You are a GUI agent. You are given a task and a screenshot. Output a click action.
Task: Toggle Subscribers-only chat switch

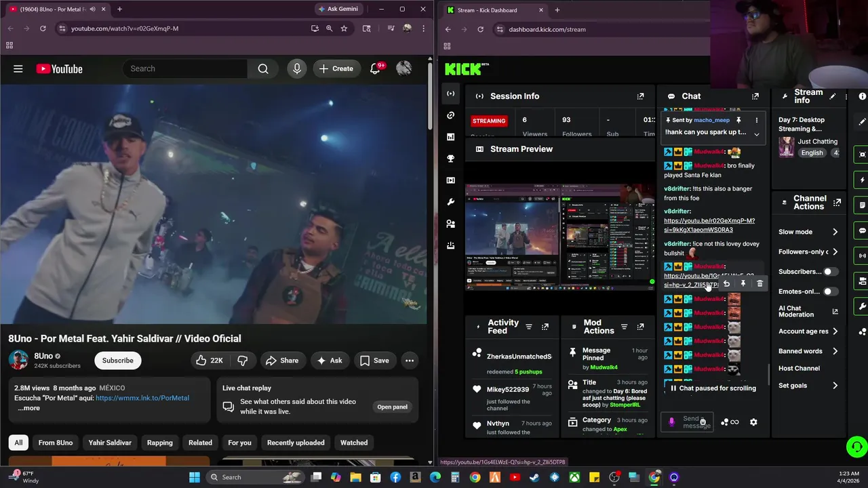click(x=829, y=272)
